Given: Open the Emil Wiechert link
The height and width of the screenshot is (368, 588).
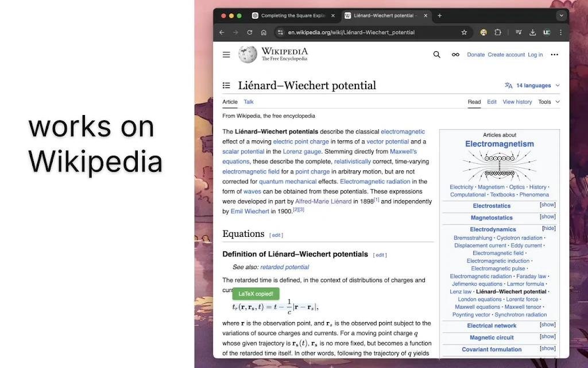Looking at the screenshot, I should pyautogui.click(x=250, y=212).
